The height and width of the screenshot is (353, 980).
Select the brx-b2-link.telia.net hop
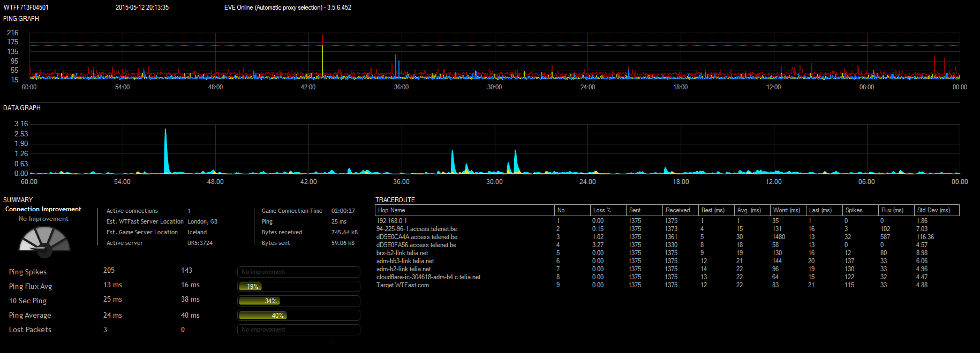(402, 253)
